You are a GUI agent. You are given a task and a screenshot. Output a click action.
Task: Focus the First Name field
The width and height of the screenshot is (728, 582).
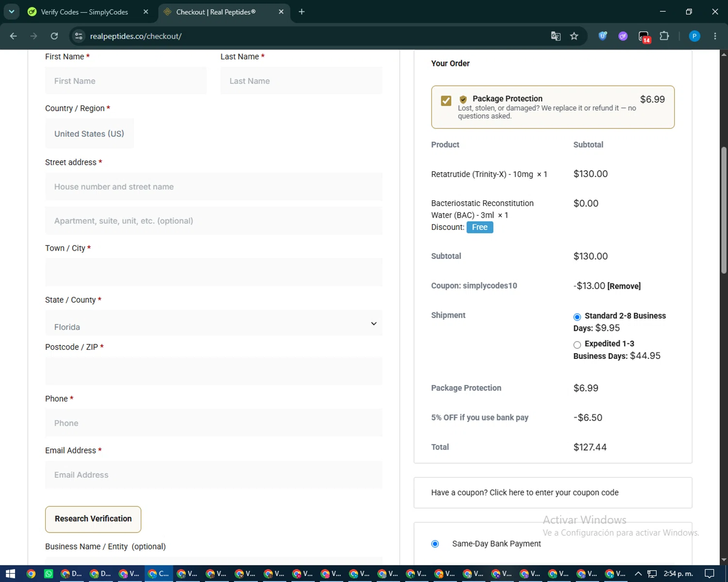click(x=126, y=81)
